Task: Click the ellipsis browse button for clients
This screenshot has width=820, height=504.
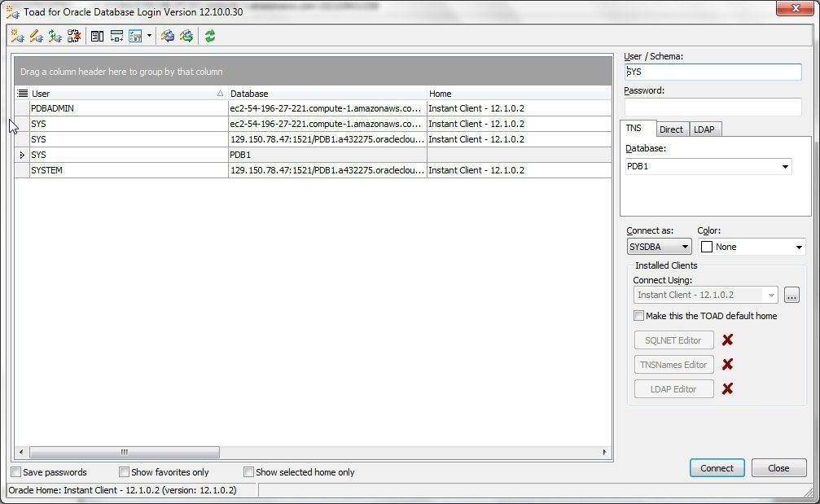Action: click(x=791, y=296)
